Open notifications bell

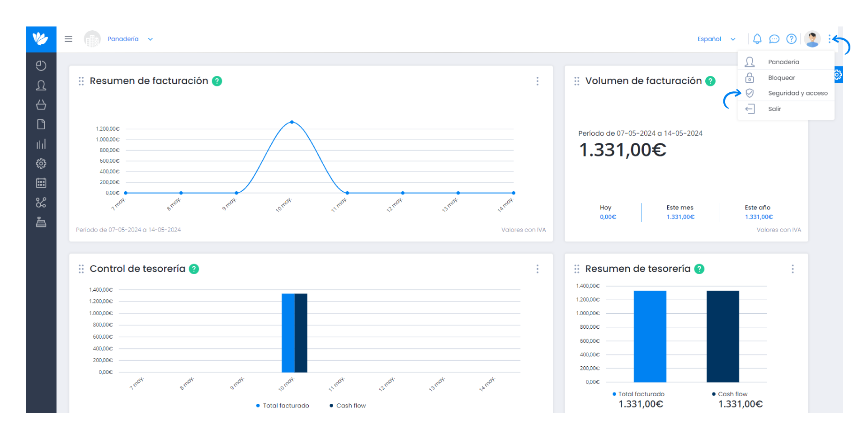pos(757,39)
